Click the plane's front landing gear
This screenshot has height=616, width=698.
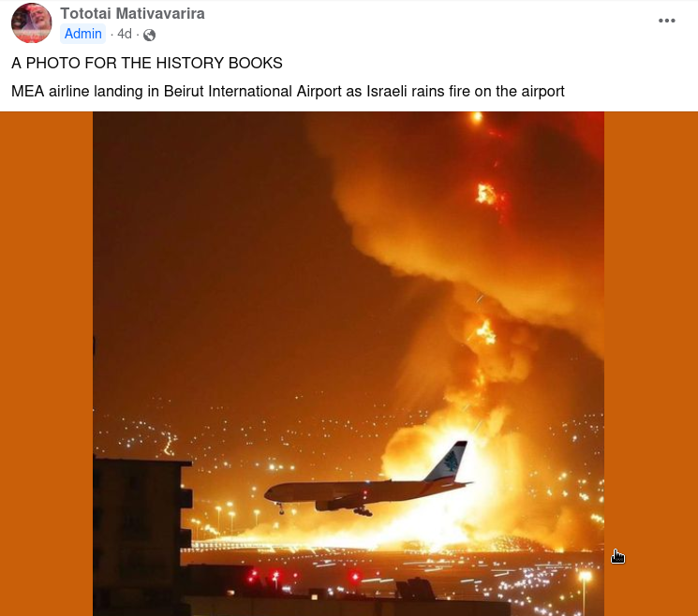point(280,508)
